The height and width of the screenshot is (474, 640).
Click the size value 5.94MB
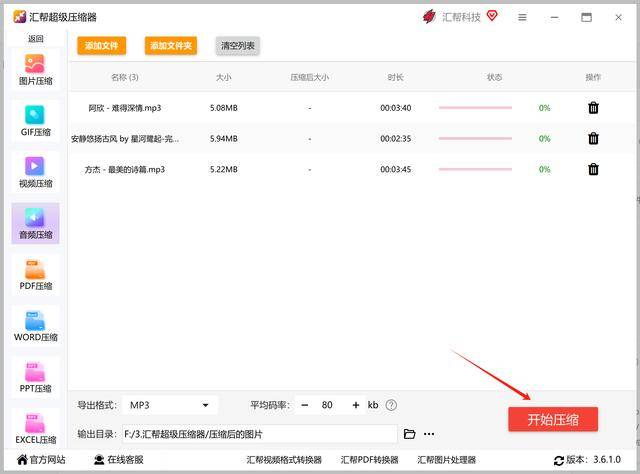(x=224, y=139)
